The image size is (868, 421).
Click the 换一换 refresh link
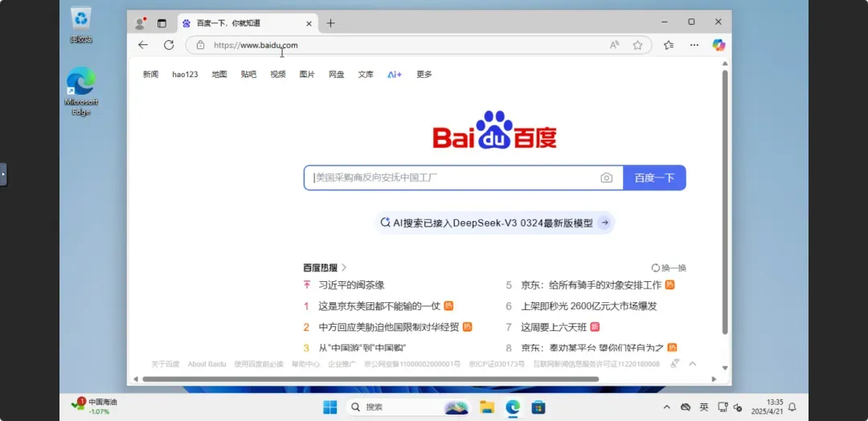point(669,268)
